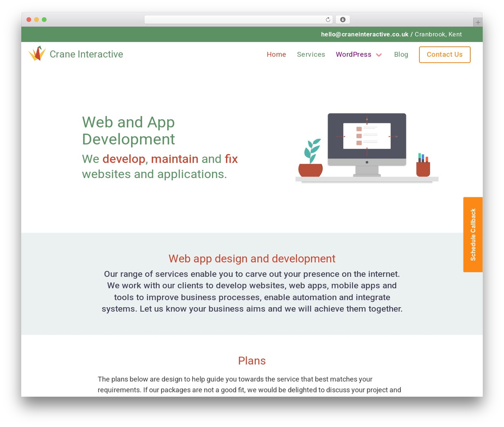Screen dimensions: 504x427
Task: Click the hello@craneinteractive.co.uk email link
Action: click(365, 34)
